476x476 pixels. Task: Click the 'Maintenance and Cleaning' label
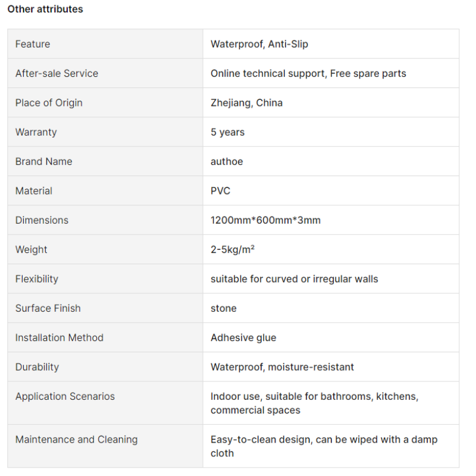77,440
